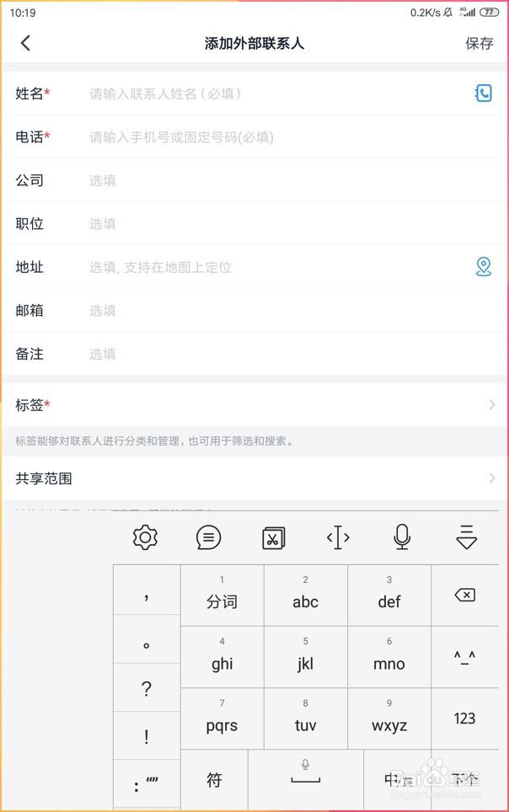Toggle Chinese/English input key
The image size is (509, 812).
click(x=398, y=779)
